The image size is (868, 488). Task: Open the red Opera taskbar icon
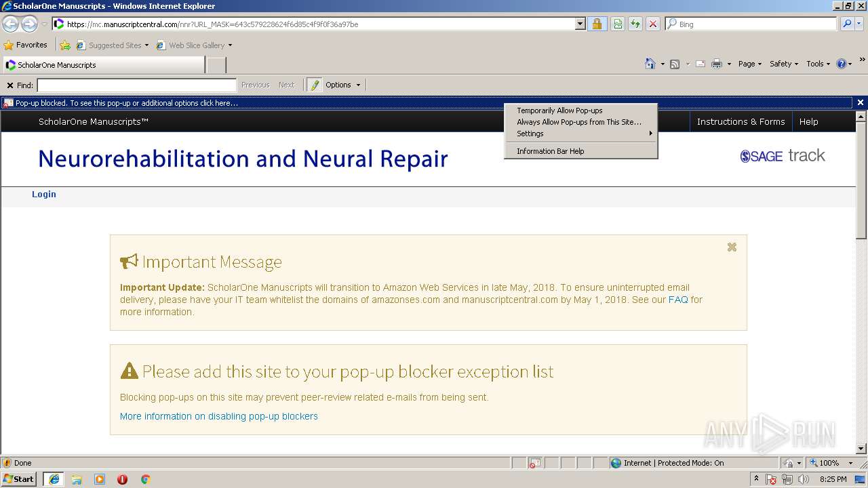122,479
